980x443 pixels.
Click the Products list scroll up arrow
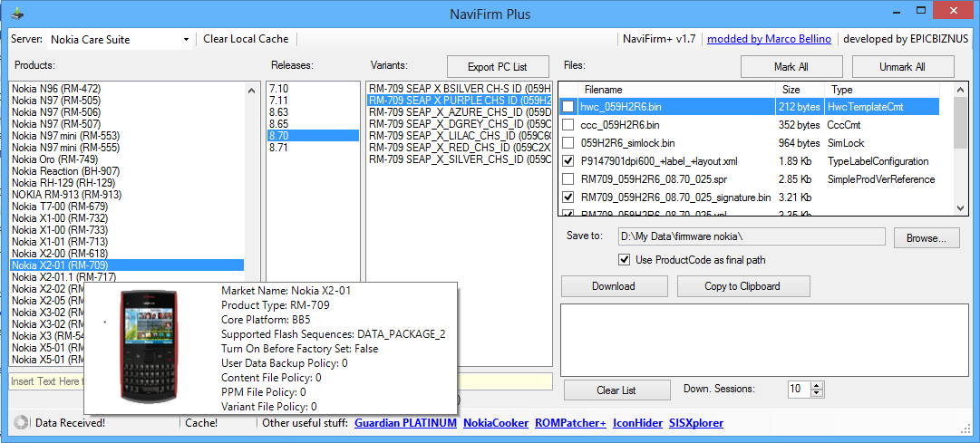tap(251, 90)
